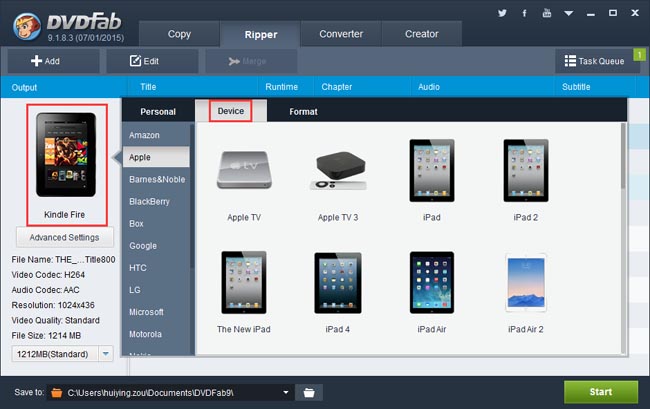Switch to the Ripper tab
Viewport: 650px width, 409px height.
pyautogui.click(x=260, y=34)
